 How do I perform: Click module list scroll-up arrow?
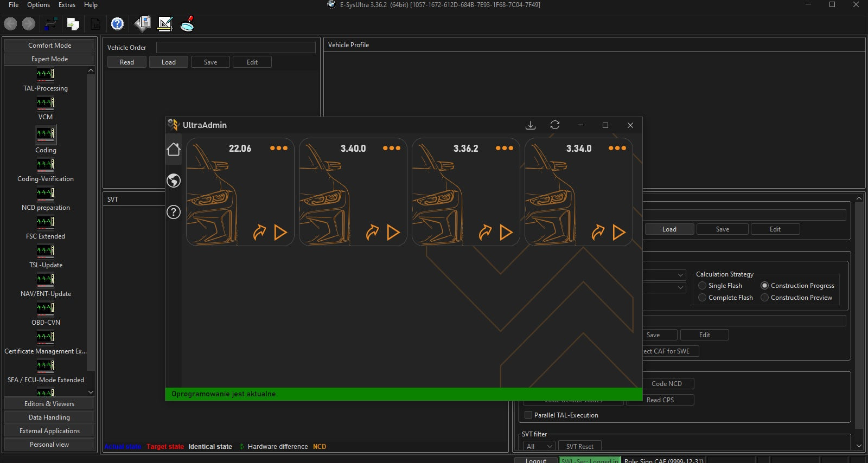(91, 70)
